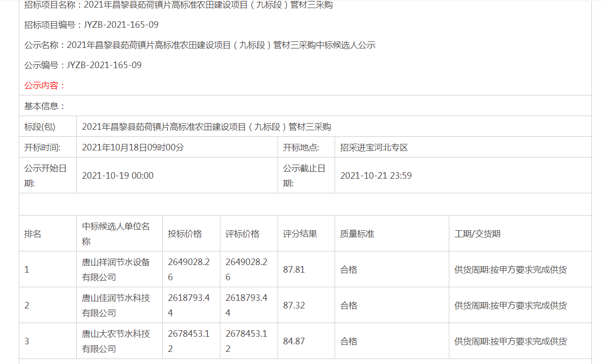Click the delivery period text in rank 3 row

click(x=511, y=341)
